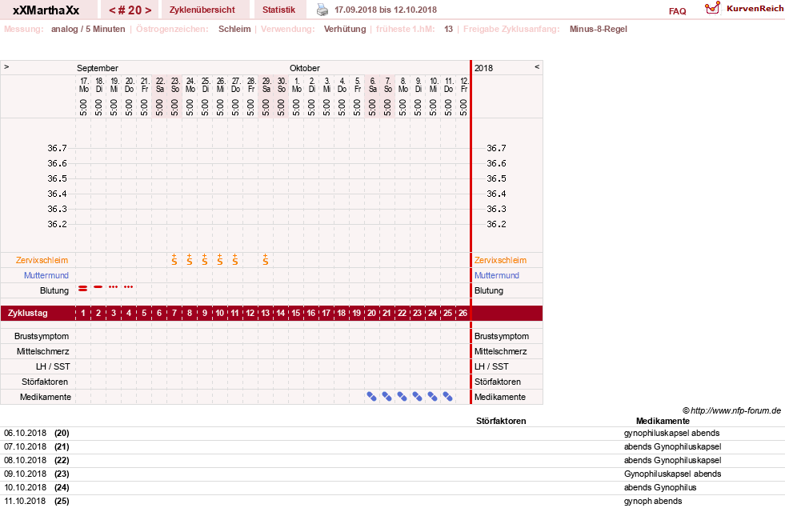Click the 'Verhütung' usage value
The image size is (785, 532).
coord(345,29)
